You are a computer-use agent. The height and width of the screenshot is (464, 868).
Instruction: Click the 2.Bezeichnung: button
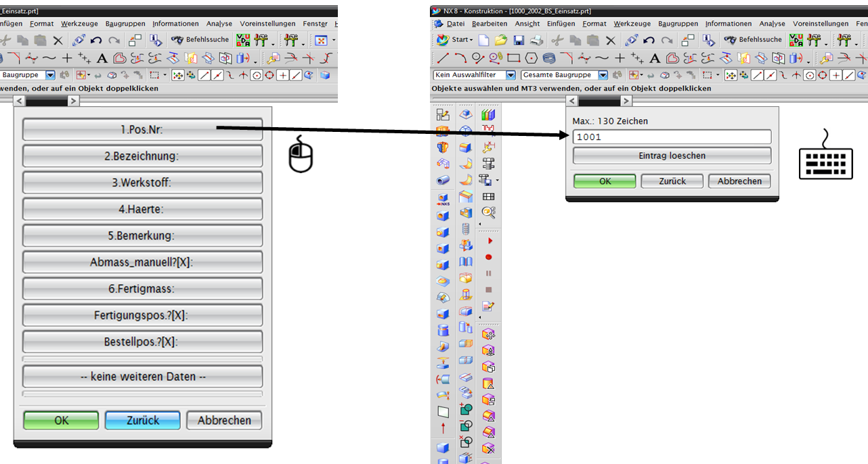tap(142, 156)
